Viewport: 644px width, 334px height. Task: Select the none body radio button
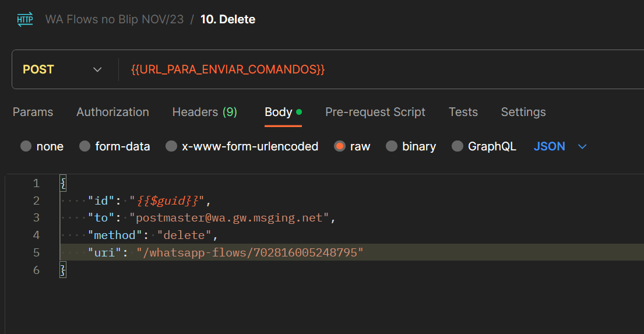[x=26, y=146]
